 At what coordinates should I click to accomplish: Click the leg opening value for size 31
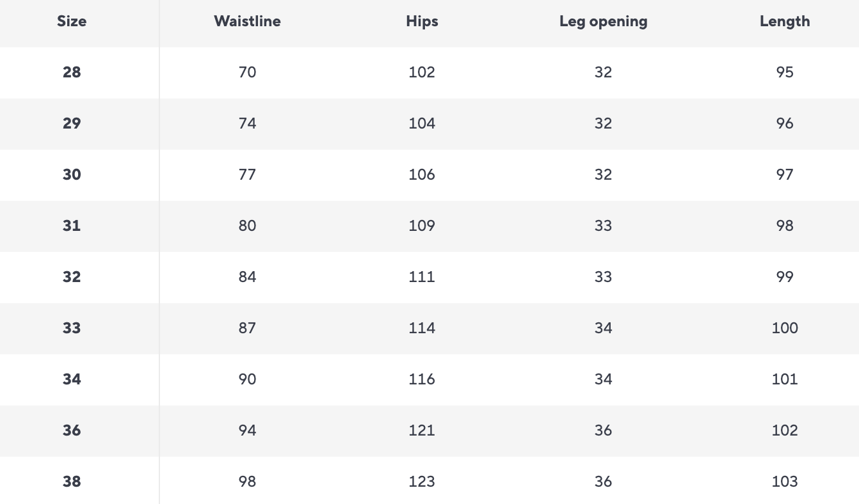point(603,226)
